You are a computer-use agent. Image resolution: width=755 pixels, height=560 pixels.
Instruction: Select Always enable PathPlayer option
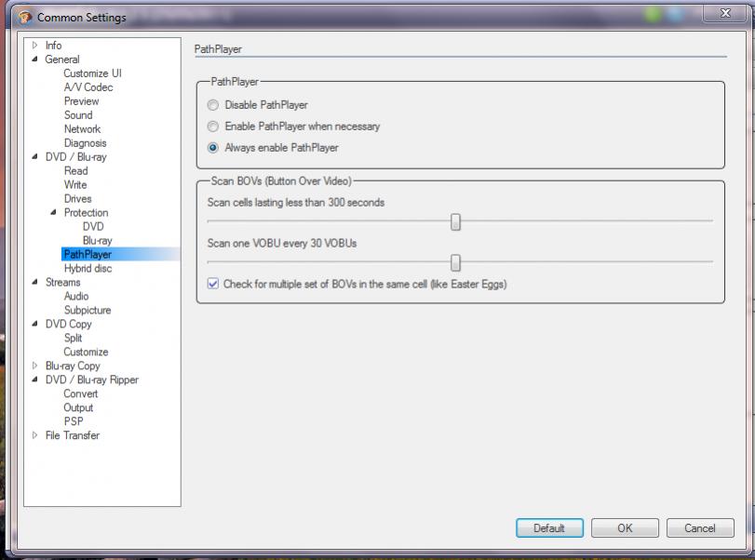pos(213,148)
